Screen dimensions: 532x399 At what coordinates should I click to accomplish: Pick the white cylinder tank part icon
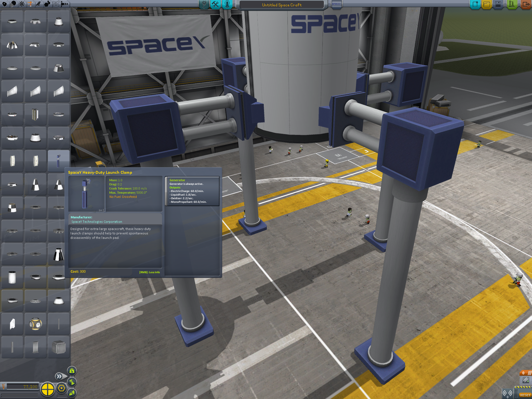[12, 277]
